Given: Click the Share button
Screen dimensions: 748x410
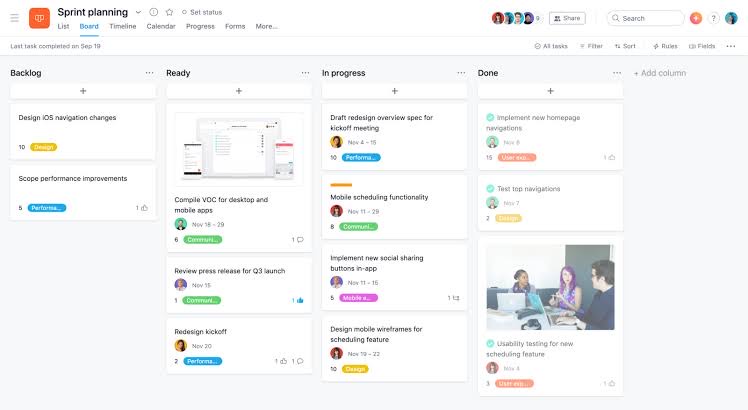Looking at the screenshot, I should coord(567,18).
